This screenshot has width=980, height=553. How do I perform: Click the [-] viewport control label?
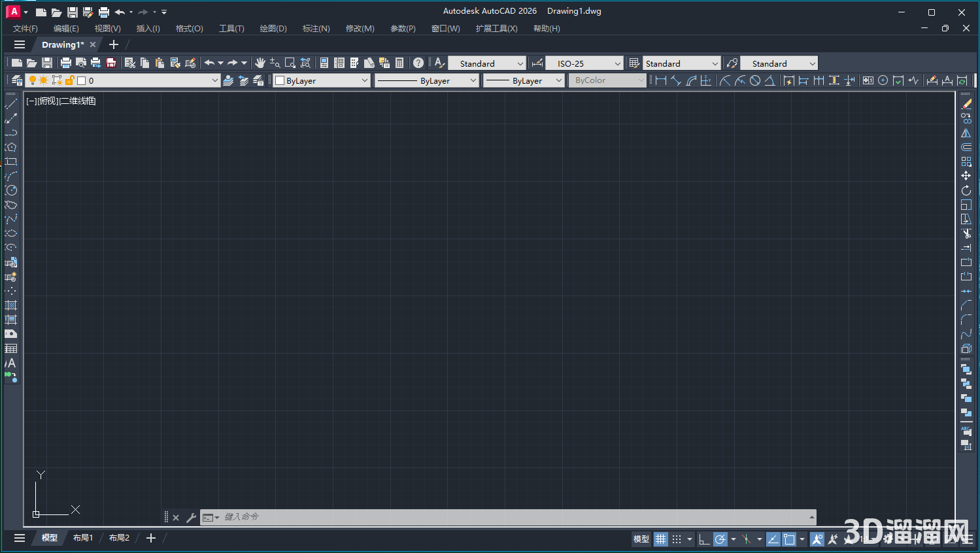click(31, 101)
